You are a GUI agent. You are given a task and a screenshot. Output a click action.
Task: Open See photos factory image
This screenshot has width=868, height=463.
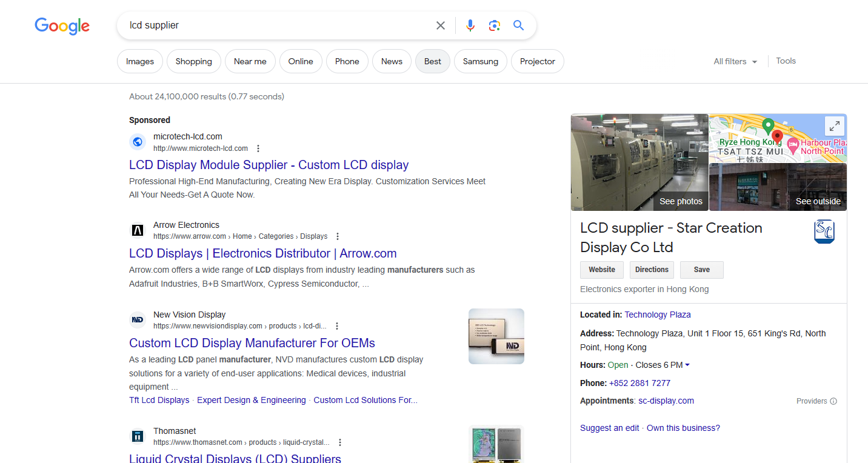(x=639, y=162)
